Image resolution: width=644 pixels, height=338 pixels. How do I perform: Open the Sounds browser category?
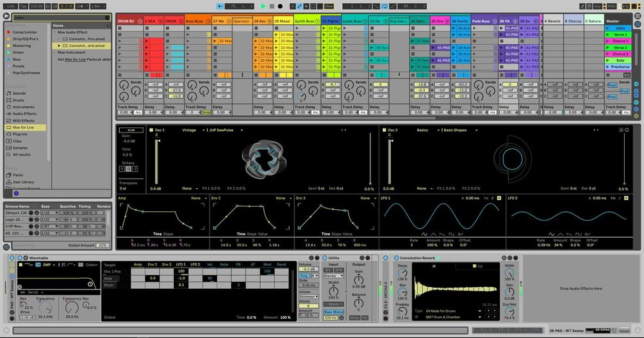tap(19, 93)
